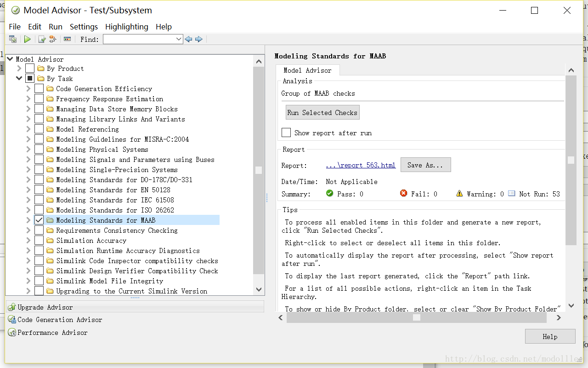Open the File menu

click(x=15, y=27)
